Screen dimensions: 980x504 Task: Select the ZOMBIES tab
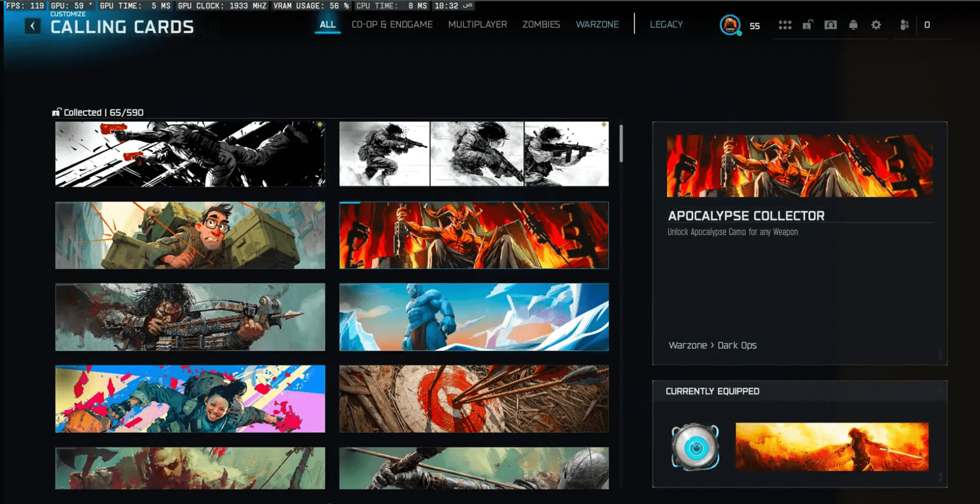pyautogui.click(x=541, y=24)
